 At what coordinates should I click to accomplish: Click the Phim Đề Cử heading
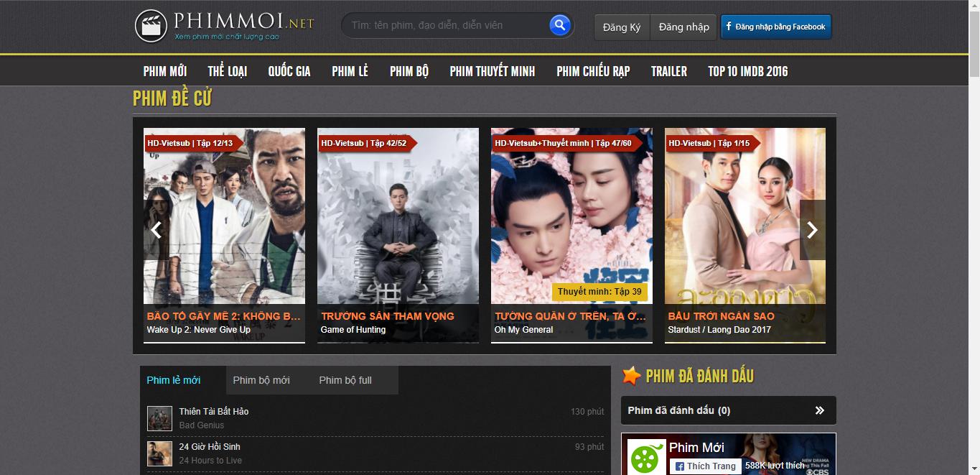click(172, 98)
